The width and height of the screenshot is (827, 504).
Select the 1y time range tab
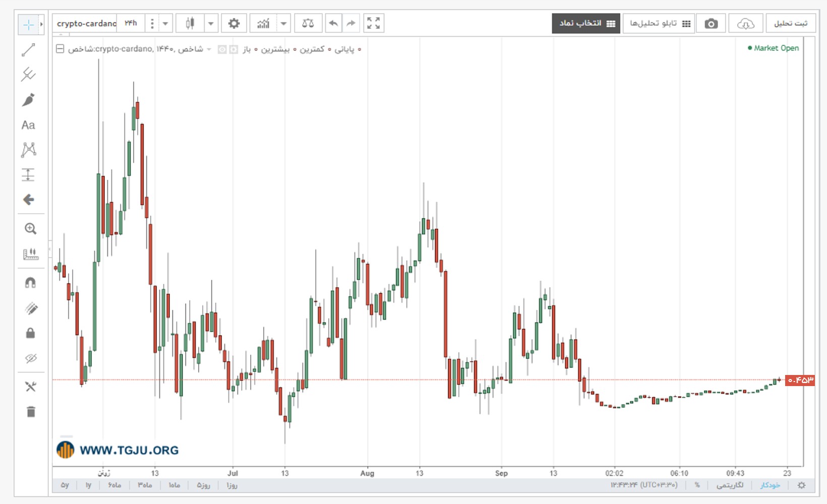click(x=88, y=485)
